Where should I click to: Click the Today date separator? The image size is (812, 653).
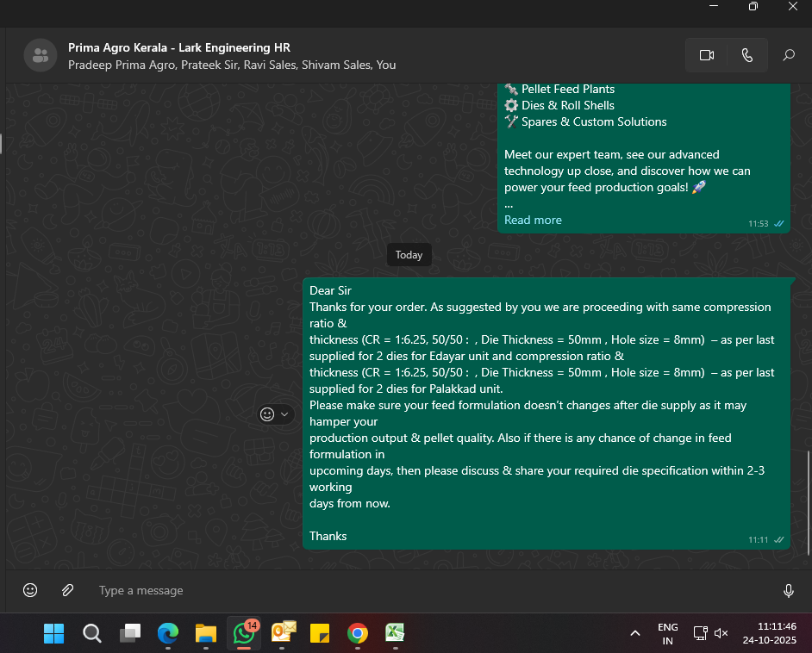[x=409, y=255]
